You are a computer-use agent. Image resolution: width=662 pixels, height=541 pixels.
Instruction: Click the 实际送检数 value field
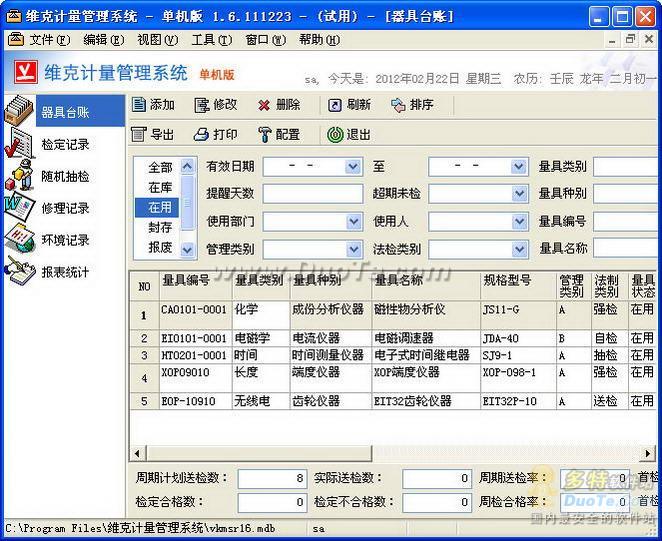point(437,478)
